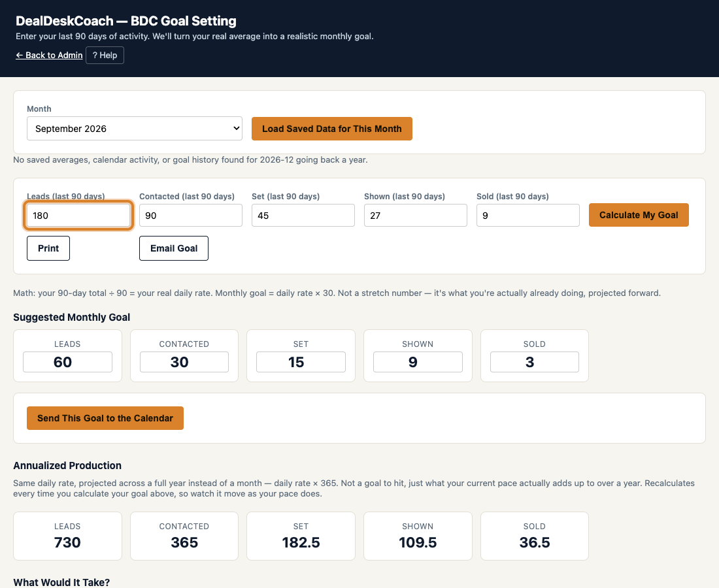The image size is (719, 588).
Task: Edit the suggested Contacted goal value 30
Action: click(x=184, y=362)
